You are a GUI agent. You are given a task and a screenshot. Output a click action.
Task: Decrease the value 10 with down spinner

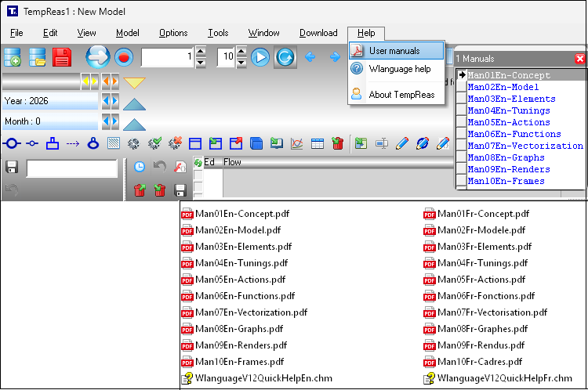[241, 63]
